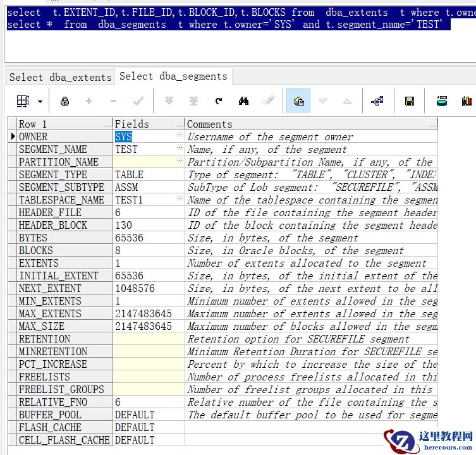This screenshot has width=476, height=455.
Task: Open ellipsis button in TABLESPACE_NAME row
Action: [x=180, y=198]
